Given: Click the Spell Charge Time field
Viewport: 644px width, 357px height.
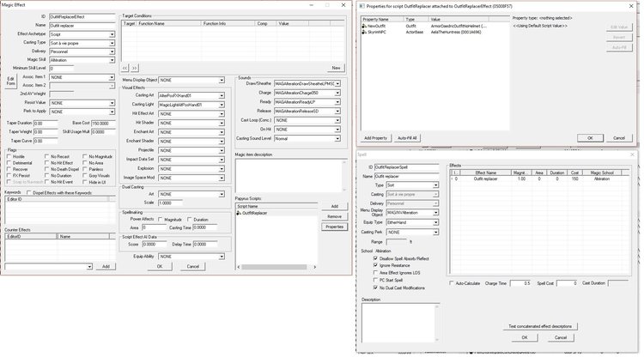Looking at the screenshot, I should point(520,283).
